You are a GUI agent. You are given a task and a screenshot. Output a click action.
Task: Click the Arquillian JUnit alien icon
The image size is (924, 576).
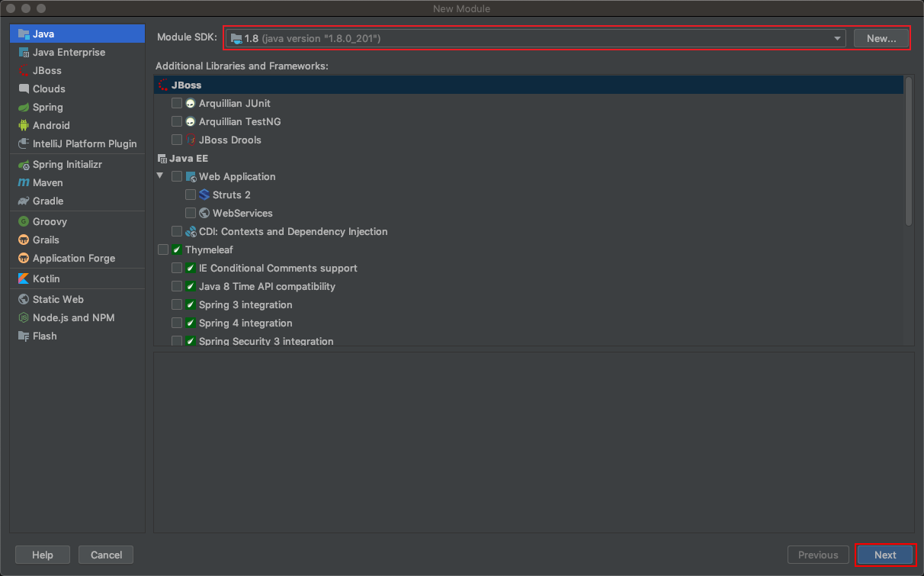[x=191, y=103]
